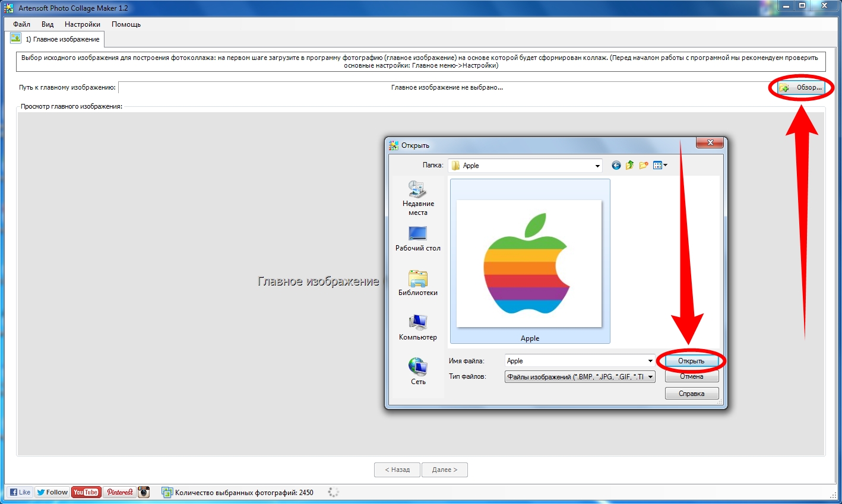Click the Открыть dialog title icon
The width and height of the screenshot is (842, 504).
coord(394,145)
